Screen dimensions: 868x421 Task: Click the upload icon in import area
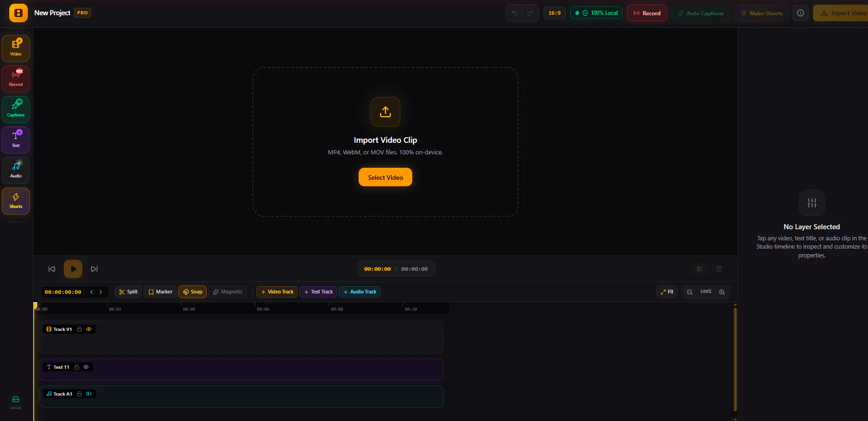point(385,112)
